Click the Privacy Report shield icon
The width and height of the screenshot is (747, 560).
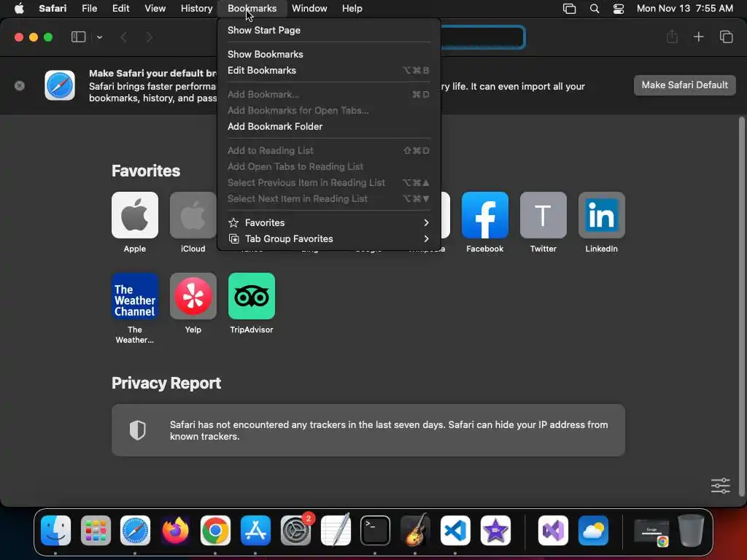pos(138,430)
